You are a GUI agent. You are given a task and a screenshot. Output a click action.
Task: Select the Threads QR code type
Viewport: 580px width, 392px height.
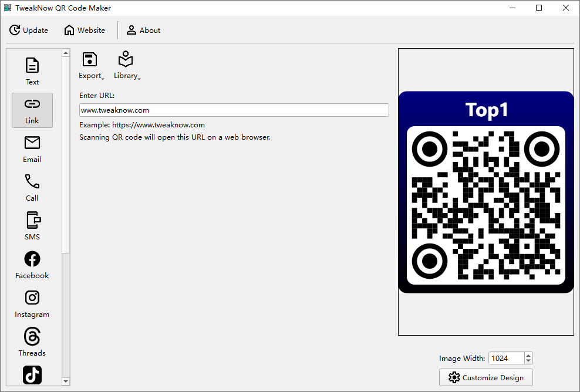pyautogui.click(x=32, y=342)
